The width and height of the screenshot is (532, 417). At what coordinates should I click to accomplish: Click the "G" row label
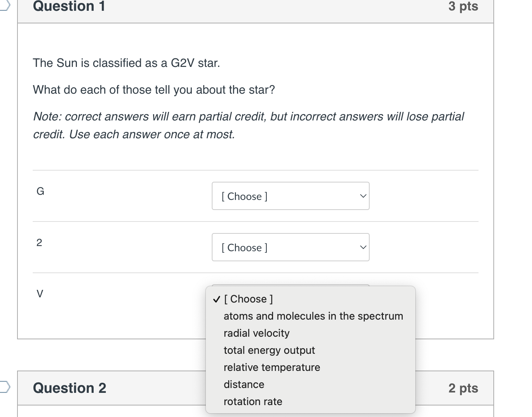pos(40,191)
